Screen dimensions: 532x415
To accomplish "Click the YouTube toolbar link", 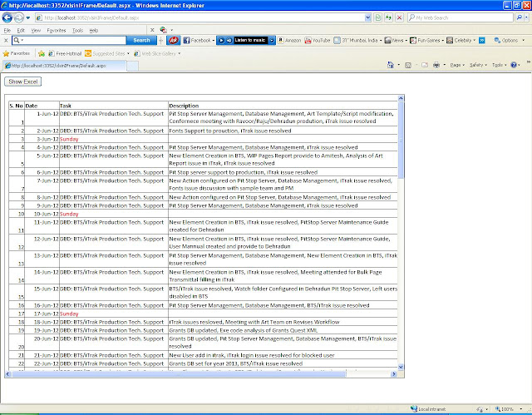I will 318,41.
